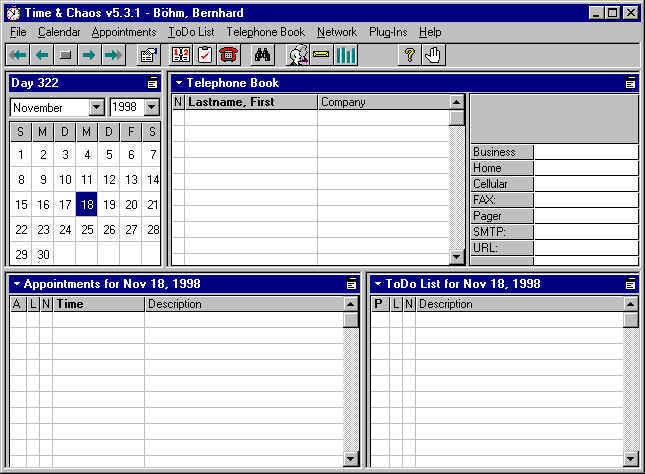Click the red telephone toolbar icon
Screen dimensions: 645x474
click(x=228, y=55)
